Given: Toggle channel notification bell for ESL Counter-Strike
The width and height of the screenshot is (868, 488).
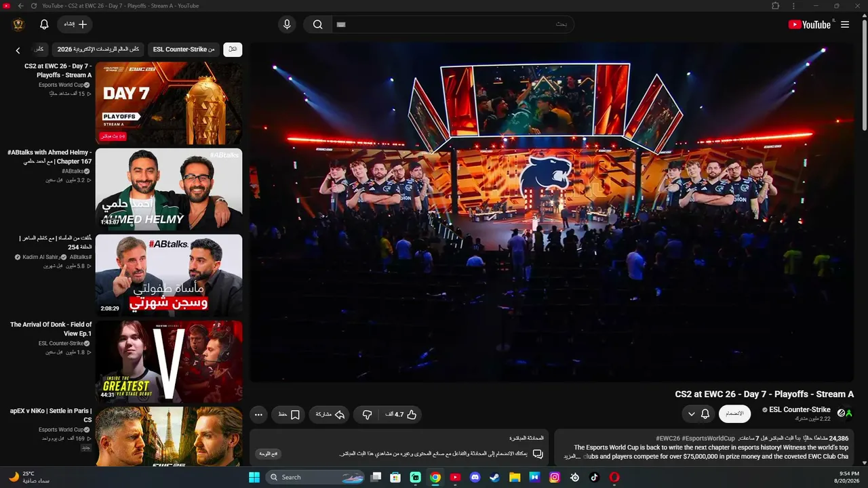Looking at the screenshot, I should coord(705,413).
